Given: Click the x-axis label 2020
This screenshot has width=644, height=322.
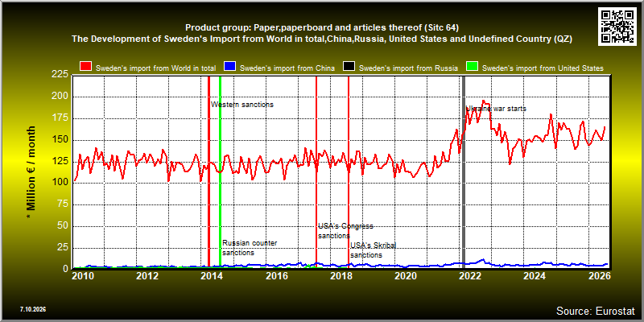Looking at the screenshot, I should (x=406, y=275).
